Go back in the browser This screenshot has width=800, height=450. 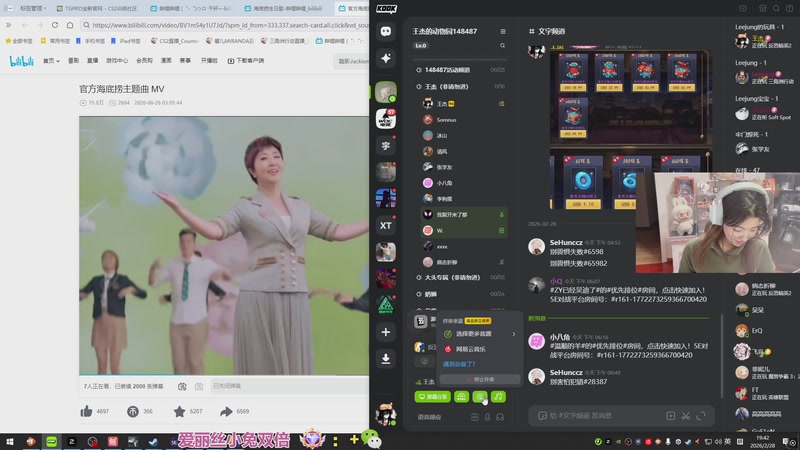coord(24,24)
